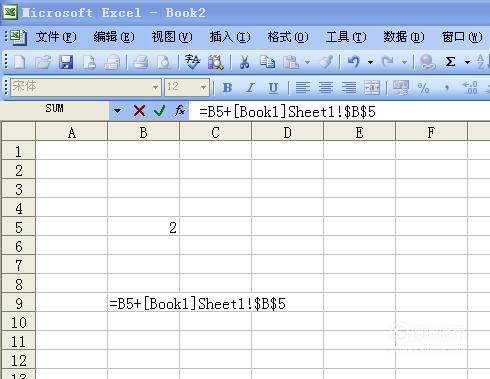This screenshot has height=379, width=490.
Task: Click the E-mail icon beside the Permission icon
Action: [x=112, y=62]
